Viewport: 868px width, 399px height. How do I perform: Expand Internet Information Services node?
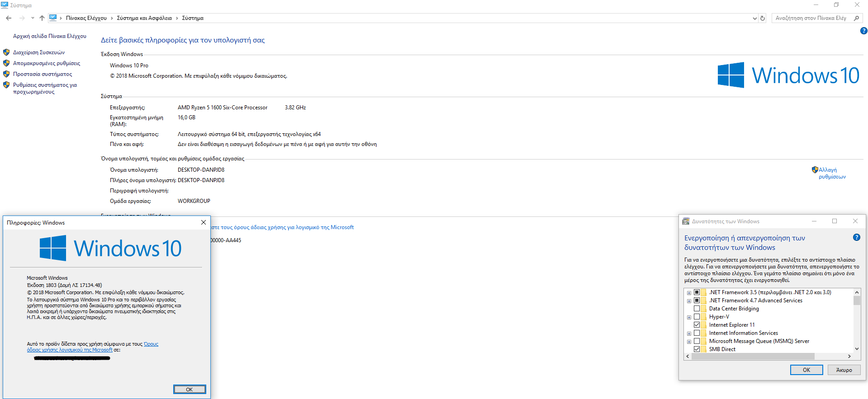pos(689,333)
